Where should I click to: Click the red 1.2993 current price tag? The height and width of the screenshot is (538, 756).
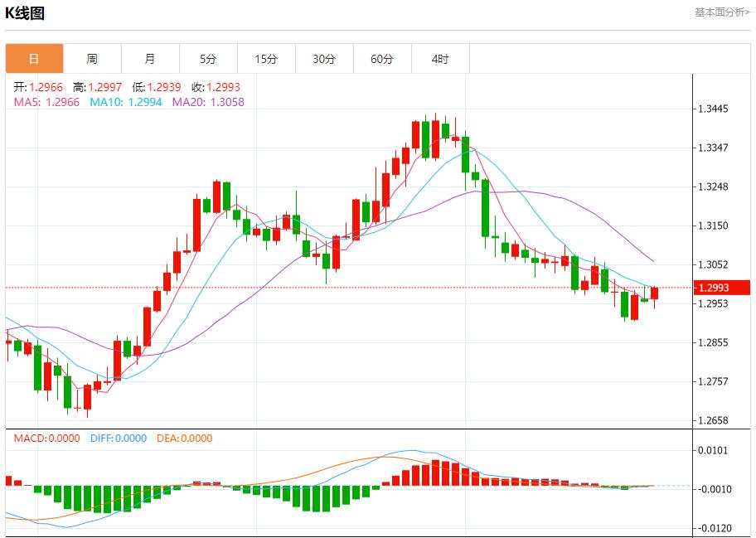point(721,288)
